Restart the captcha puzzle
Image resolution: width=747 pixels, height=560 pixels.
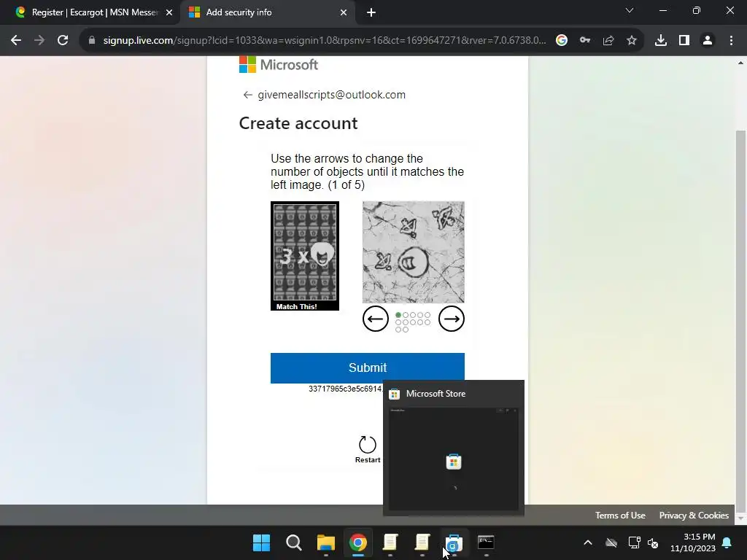click(368, 449)
